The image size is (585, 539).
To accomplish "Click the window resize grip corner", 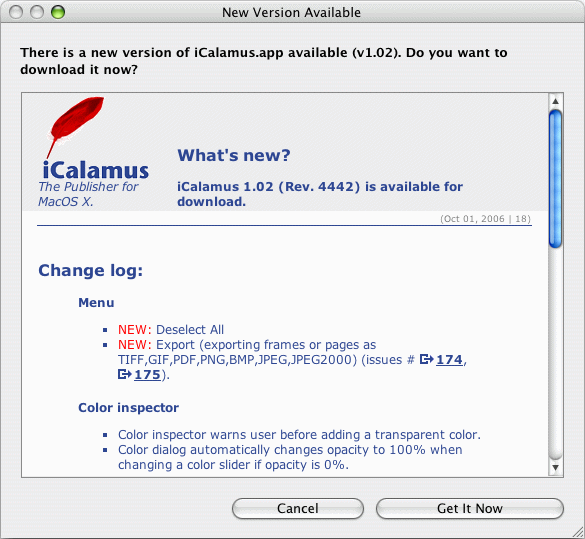I will (x=578, y=532).
